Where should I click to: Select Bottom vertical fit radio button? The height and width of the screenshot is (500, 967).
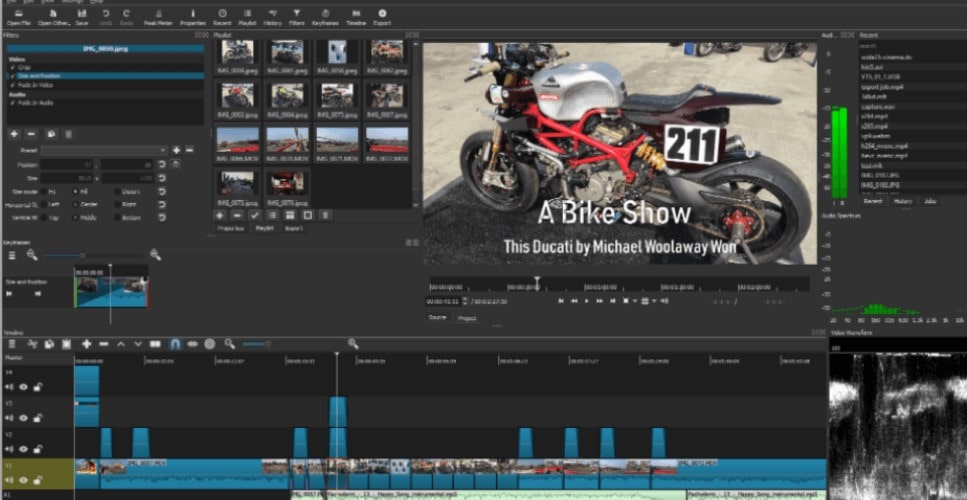[117, 218]
